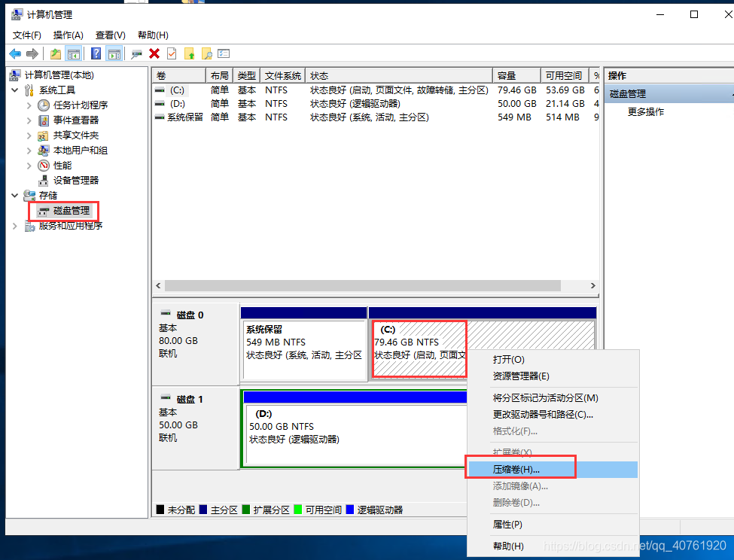
Task: Sort by the 文件系统 column header
Action: [x=283, y=75]
